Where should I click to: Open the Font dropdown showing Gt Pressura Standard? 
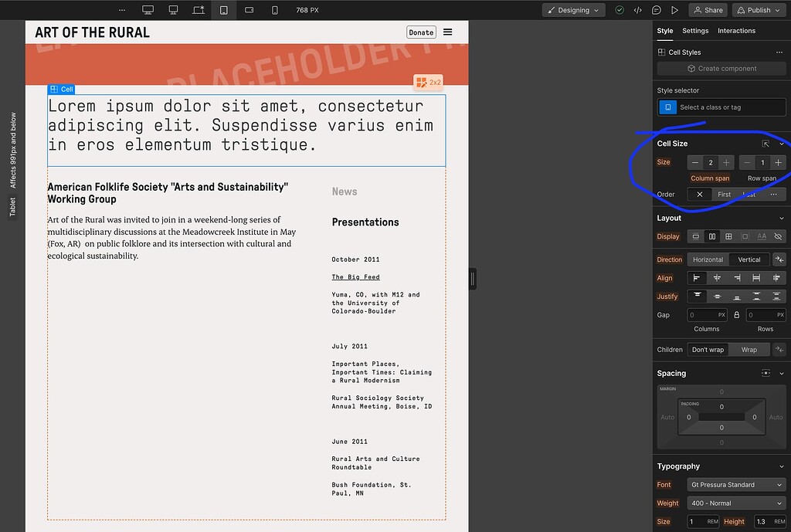click(735, 484)
